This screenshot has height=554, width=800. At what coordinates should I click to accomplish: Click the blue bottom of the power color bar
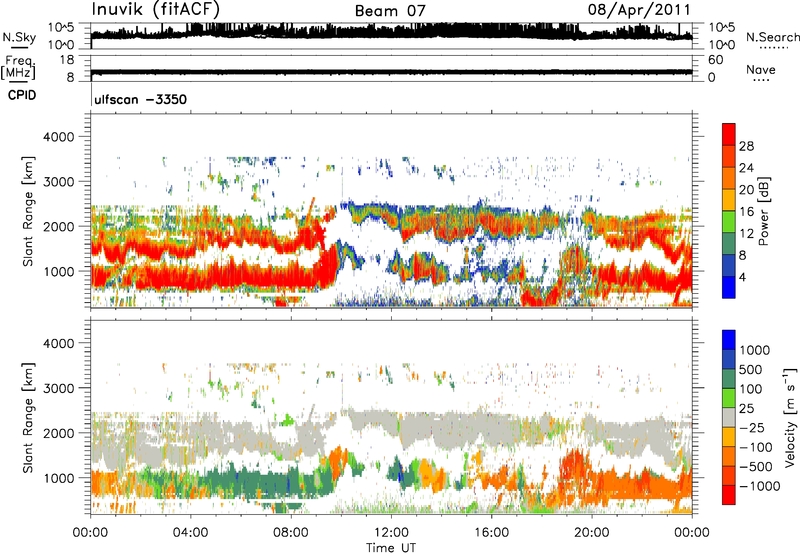(x=729, y=289)
